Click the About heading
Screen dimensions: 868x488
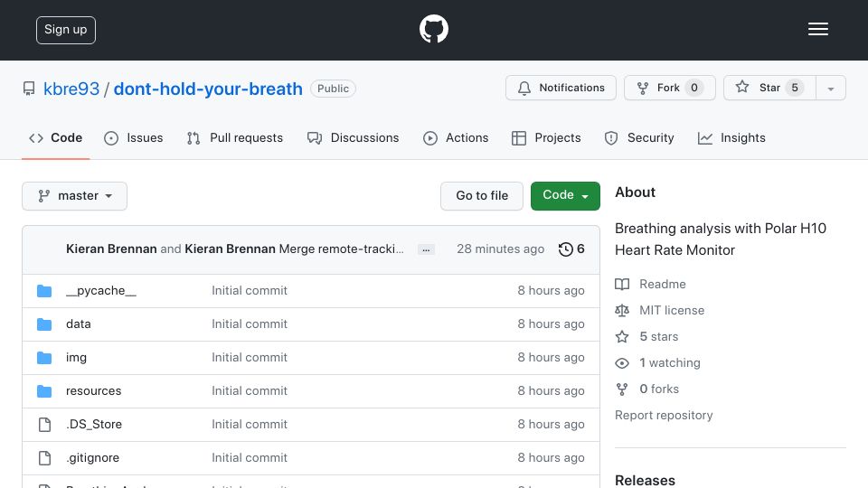635,192
